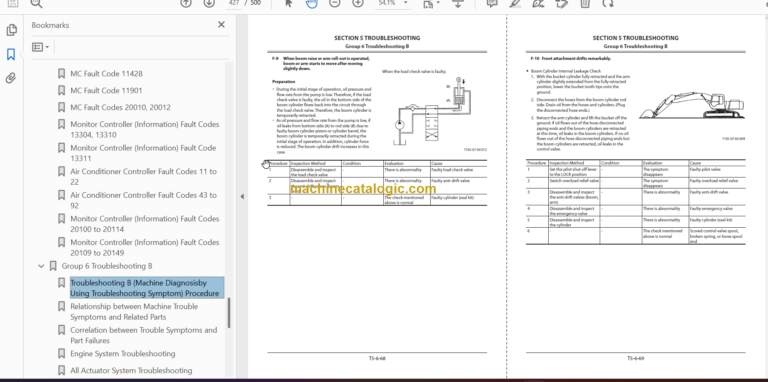
Task: Go to previous page with up arrow
Action: coord(186,3)
